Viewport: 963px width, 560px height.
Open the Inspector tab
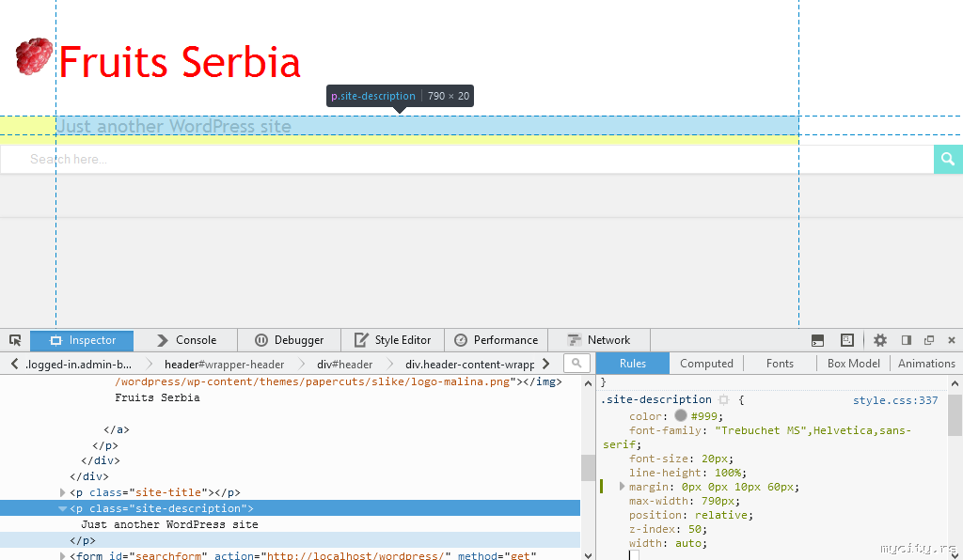pos(82,340)
